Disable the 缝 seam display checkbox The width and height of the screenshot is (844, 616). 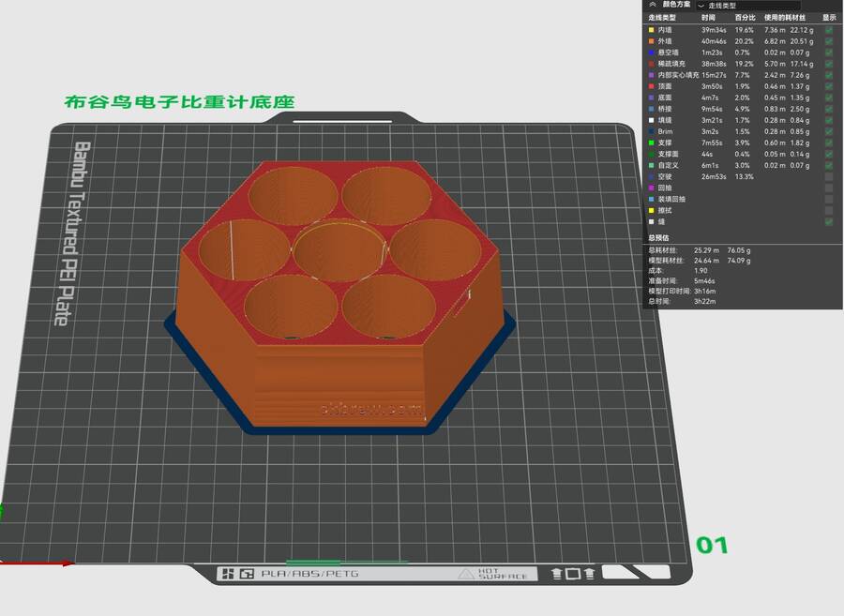pyautogui.click(x=828, y=221)
